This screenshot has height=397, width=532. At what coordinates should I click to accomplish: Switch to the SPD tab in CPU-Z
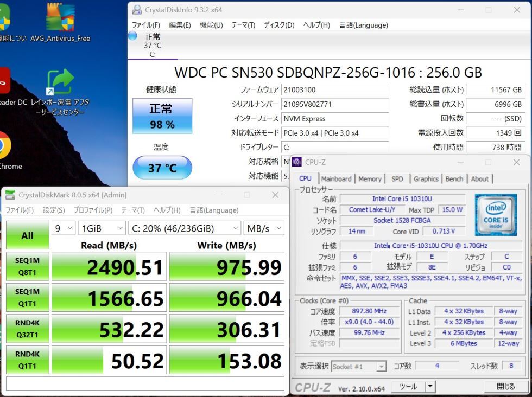397,178
